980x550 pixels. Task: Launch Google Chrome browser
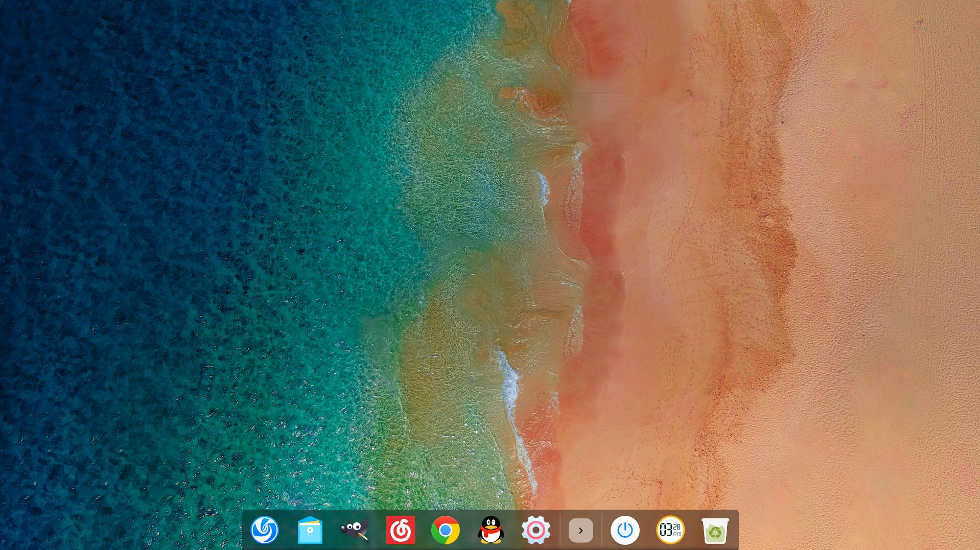(445, 530)
